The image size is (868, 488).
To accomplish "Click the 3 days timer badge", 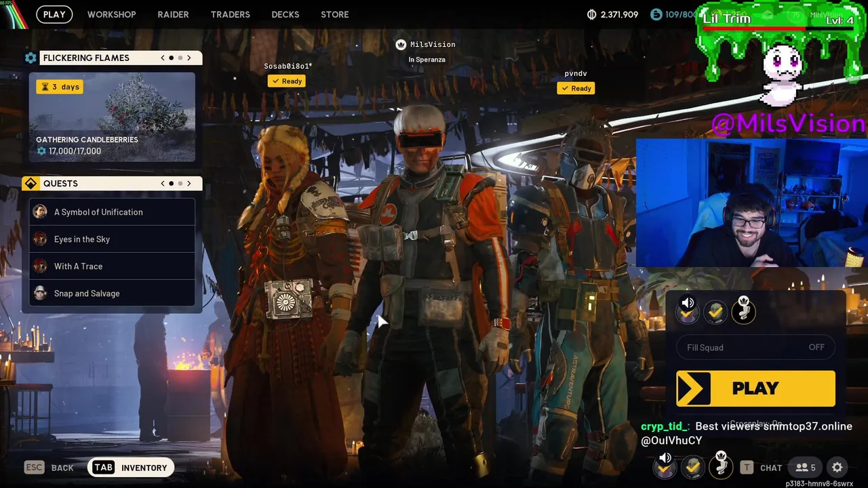I will point(60,87).
